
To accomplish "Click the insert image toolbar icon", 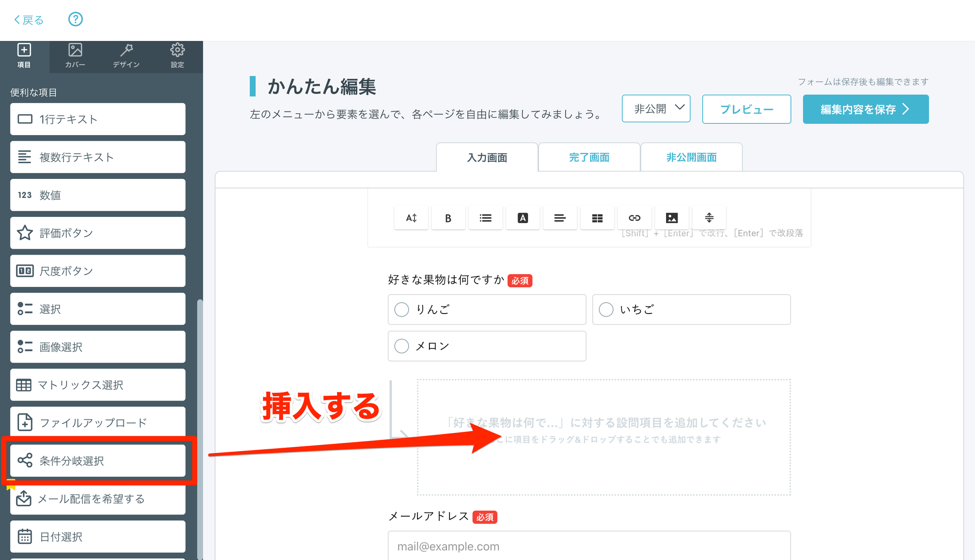I will pos(671,218).
